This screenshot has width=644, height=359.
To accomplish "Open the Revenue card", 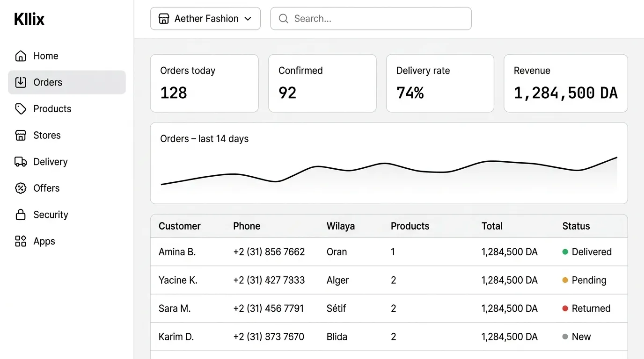I will coord(566,83).
